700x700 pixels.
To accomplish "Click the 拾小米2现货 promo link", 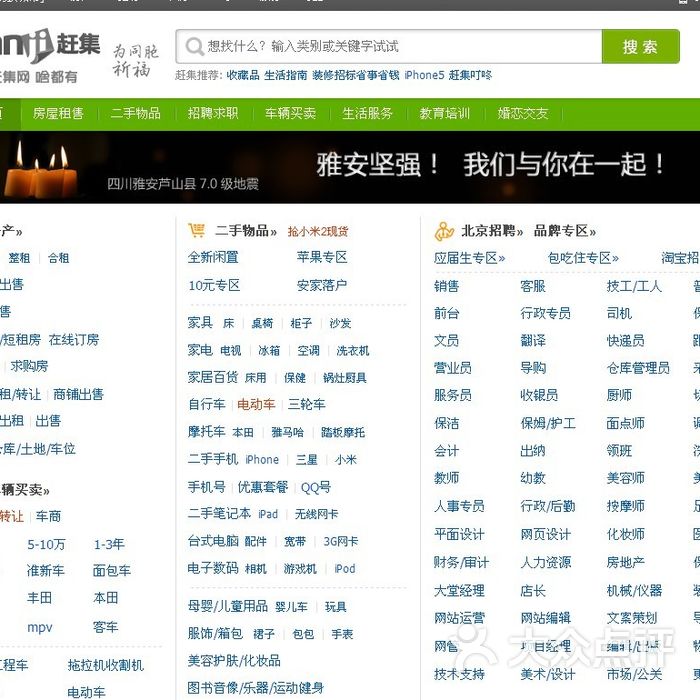I will click(318, 231).
